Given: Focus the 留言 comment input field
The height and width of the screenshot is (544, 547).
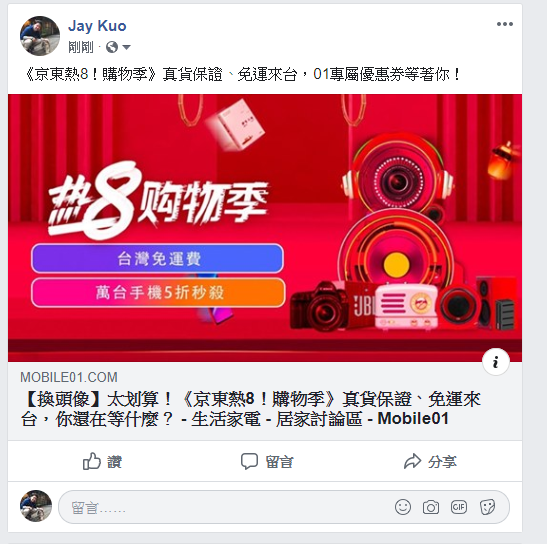Looking at the screenshot, I should point(223,507).
